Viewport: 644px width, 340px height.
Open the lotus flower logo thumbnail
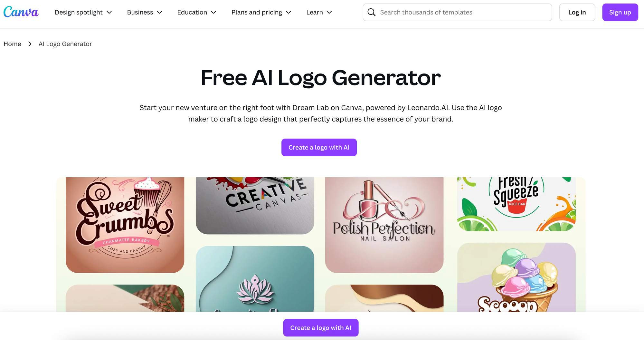click(255, 279)
